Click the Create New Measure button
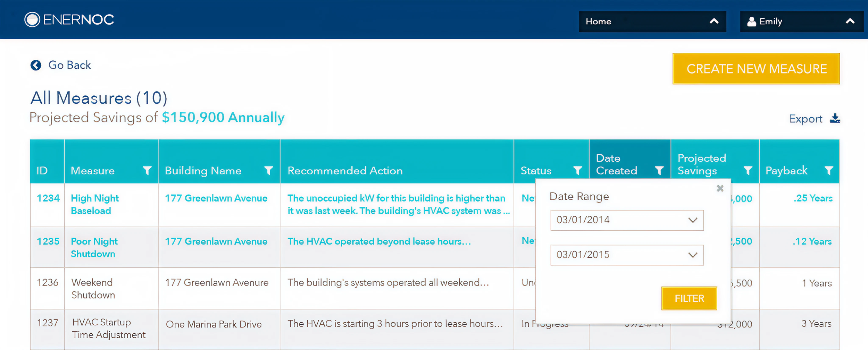The image size is (868, 350). pyautogui.click(x=756, y=69)
